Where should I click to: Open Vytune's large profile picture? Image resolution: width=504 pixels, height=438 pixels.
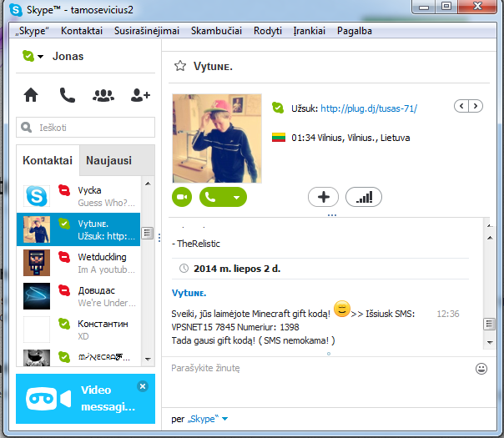click(217, 138)
